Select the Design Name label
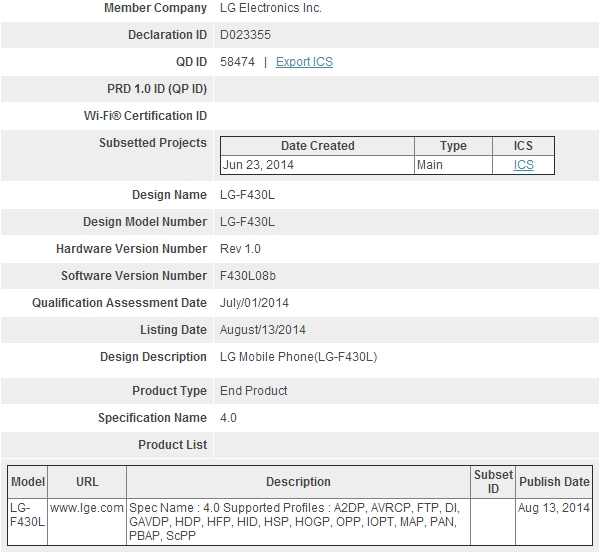 tap(169, 195)
